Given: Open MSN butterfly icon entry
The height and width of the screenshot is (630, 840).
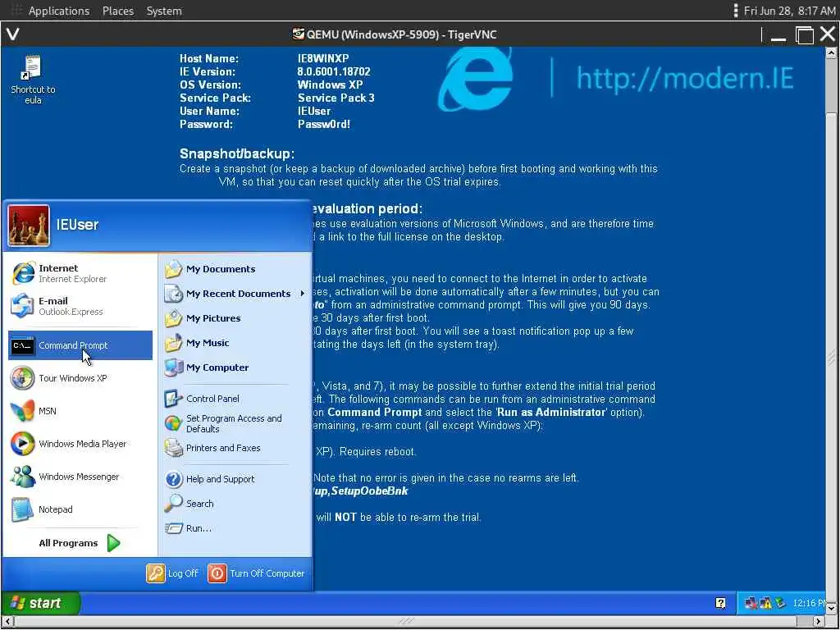Looking at the screenshot, I should (x=80, y=411).
